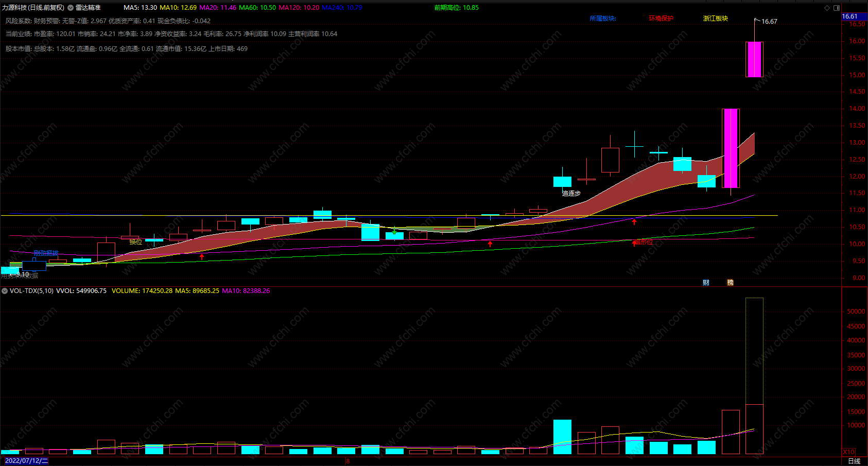Click the 风险系数 risk info line

click(x=108, y=21)
